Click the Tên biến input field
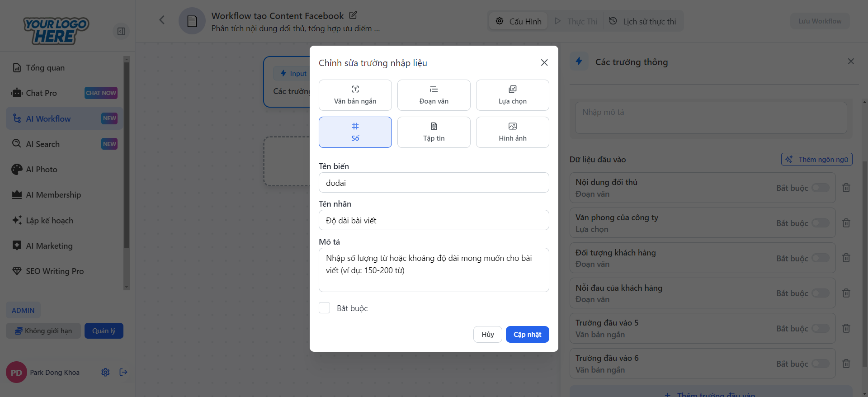Image resolution: width=868 pixels, height=397 pixels. pyautogui.click(x=434, y=183)
